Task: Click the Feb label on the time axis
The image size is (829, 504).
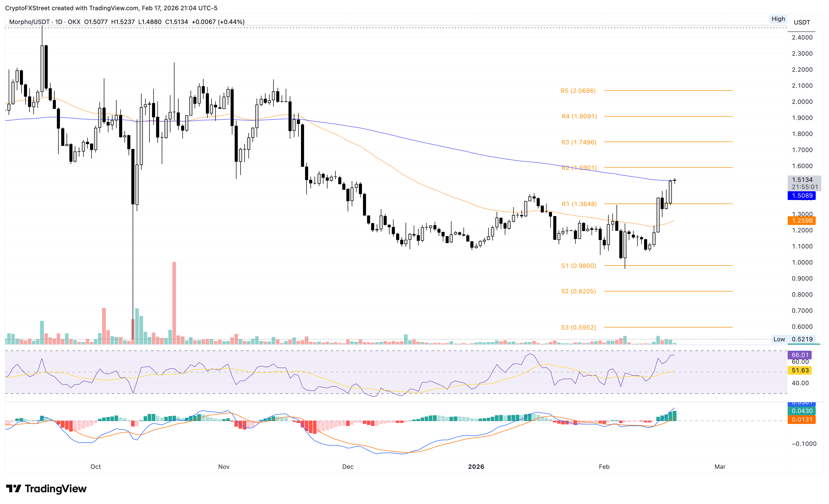Action: tap(604, 467)
